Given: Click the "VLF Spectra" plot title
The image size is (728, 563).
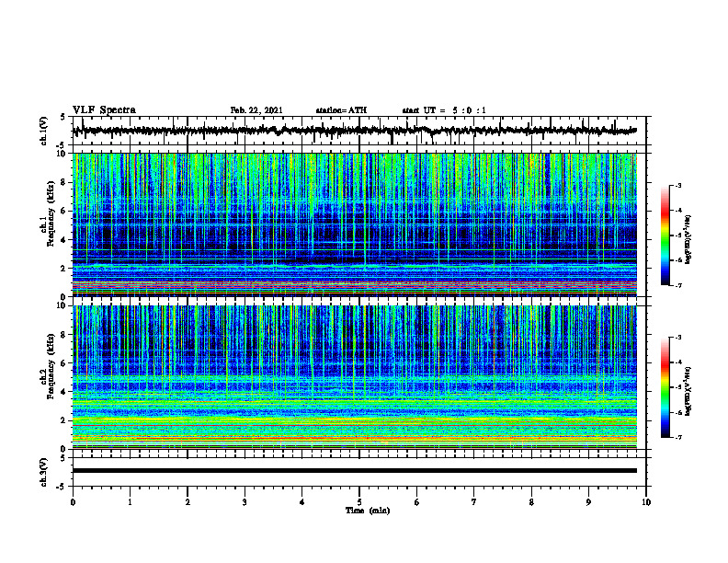Looking at the screenshot, I should [104, 110].
